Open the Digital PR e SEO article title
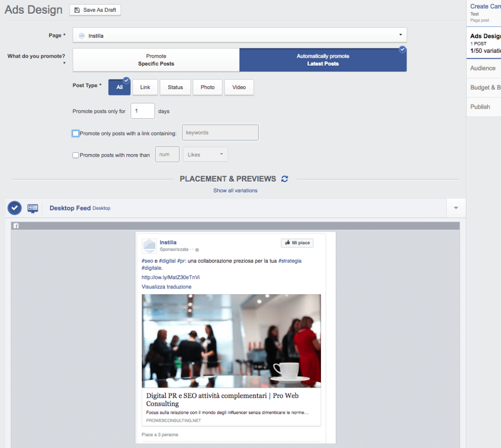 (x=223, y=400)
